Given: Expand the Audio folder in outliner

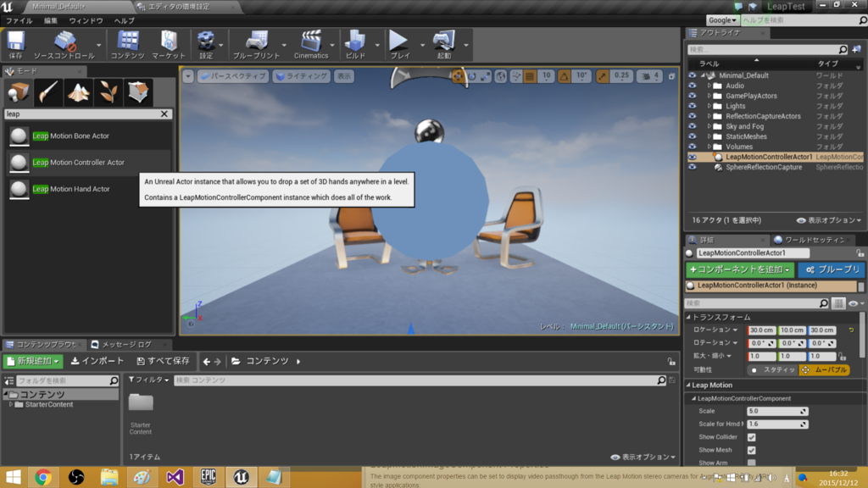Looking at the screenshot, I should pos(709,86).
